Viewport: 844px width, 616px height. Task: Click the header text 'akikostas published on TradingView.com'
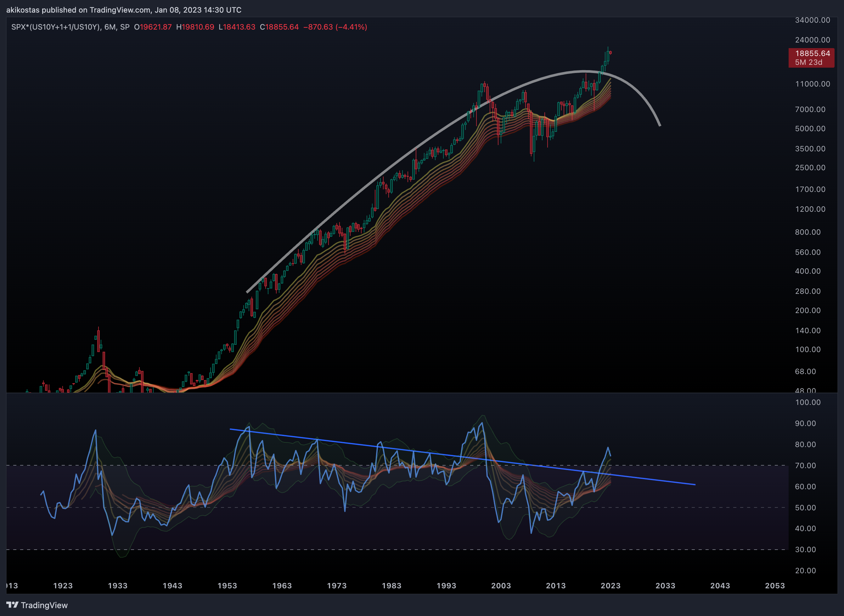(78, 10)
